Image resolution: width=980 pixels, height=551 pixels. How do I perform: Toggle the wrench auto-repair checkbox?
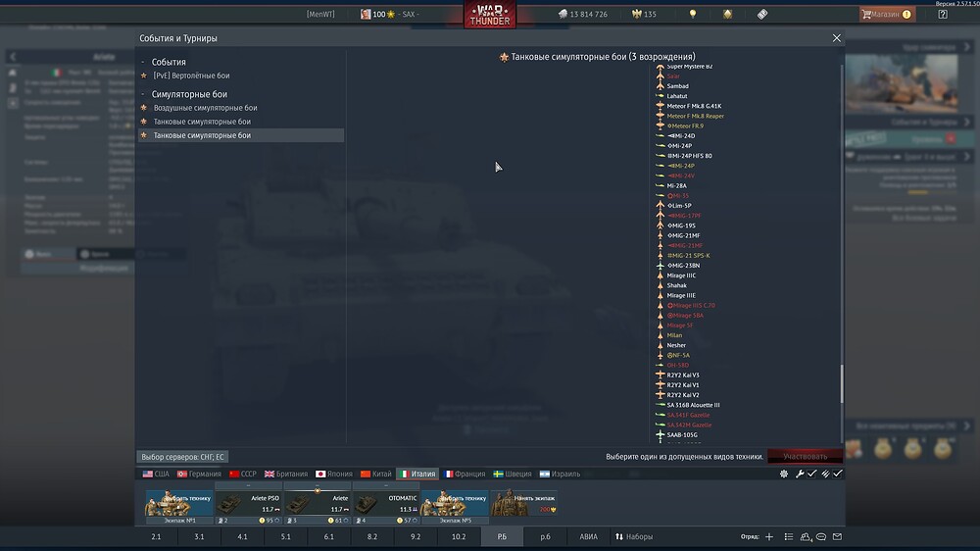(811, 475)
